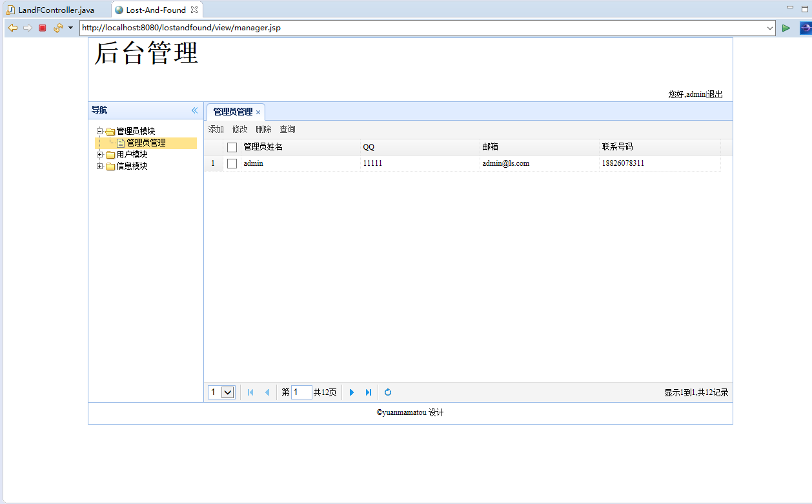
Task: Click the page number input field
Action: [301, 392]
